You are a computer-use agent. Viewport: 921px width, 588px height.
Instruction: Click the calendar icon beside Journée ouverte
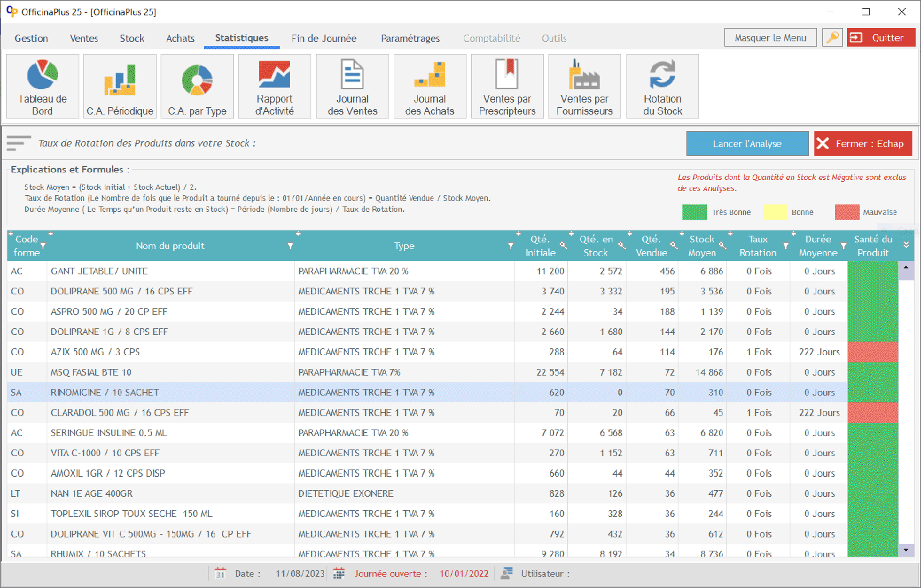[x=339, y=573]
